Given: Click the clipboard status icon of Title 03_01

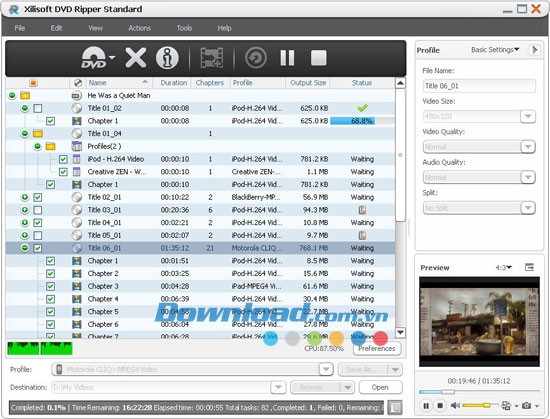Looking at the screenshot, I should point(362,210).
